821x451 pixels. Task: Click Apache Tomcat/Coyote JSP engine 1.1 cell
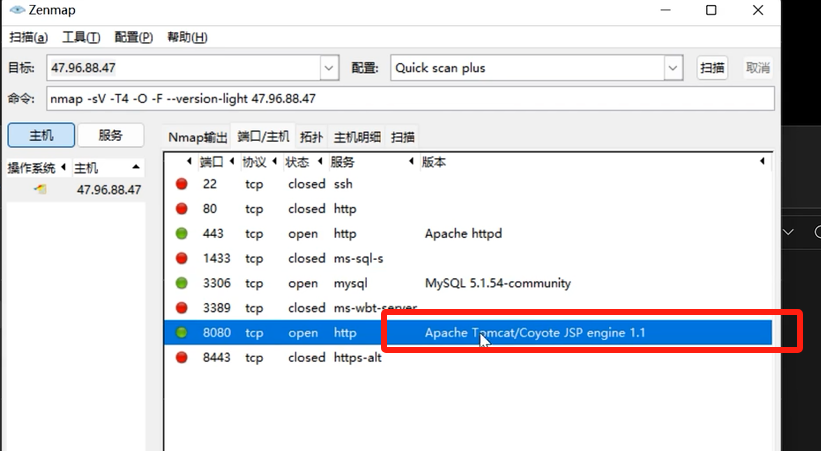[535, 333]
